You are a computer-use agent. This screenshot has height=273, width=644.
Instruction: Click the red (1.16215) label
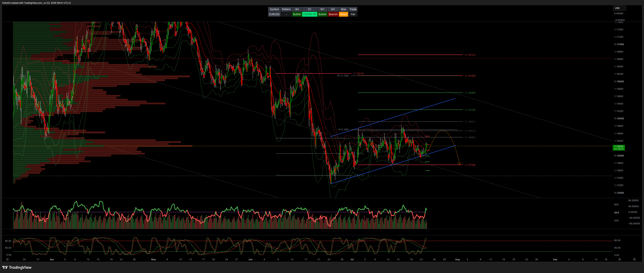(359, 73)
